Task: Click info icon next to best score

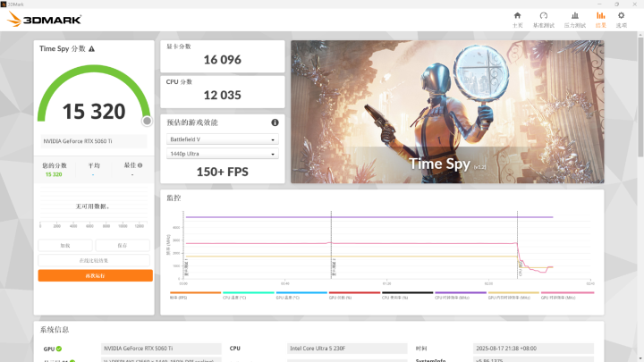Action: click(142, 165)
